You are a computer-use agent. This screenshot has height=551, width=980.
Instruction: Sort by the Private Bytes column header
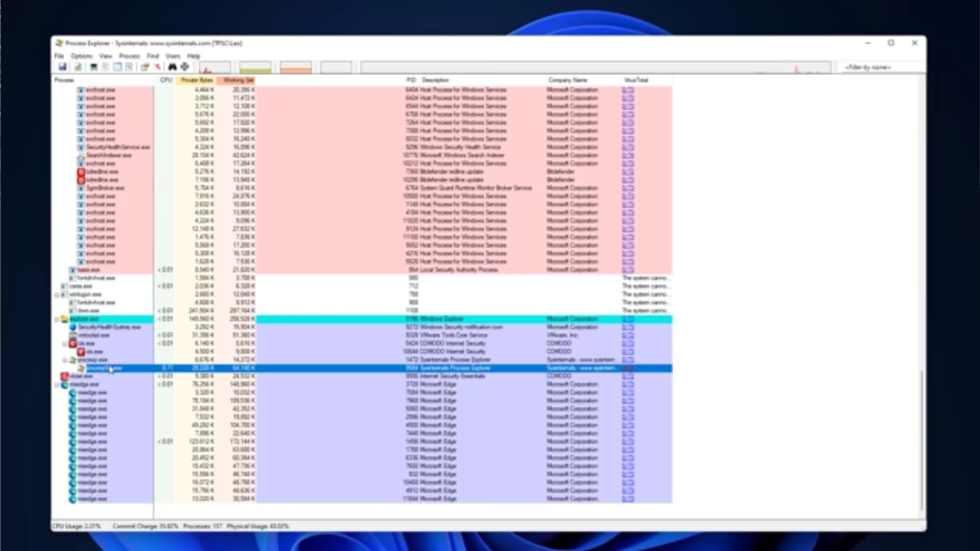[195, 80]
